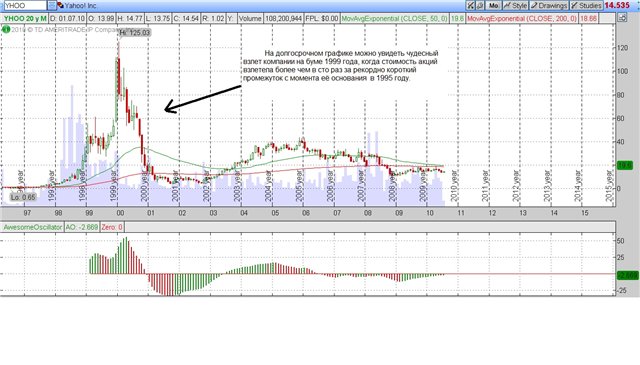This screenshot has height=365, width=640.
Task: Click the green -2.669 marker on the oscillator axis
Action: (x=627, y=275)
